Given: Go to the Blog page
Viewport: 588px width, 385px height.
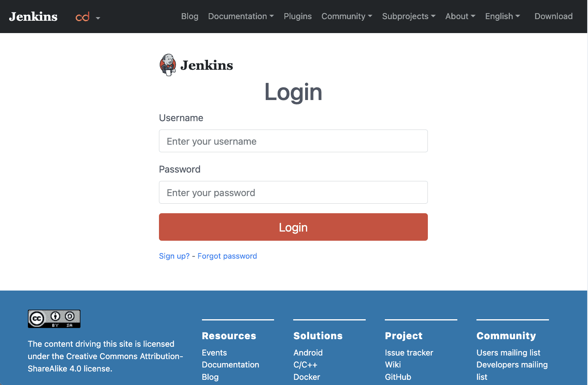Looking at the screenshot, I should (190, 16).
